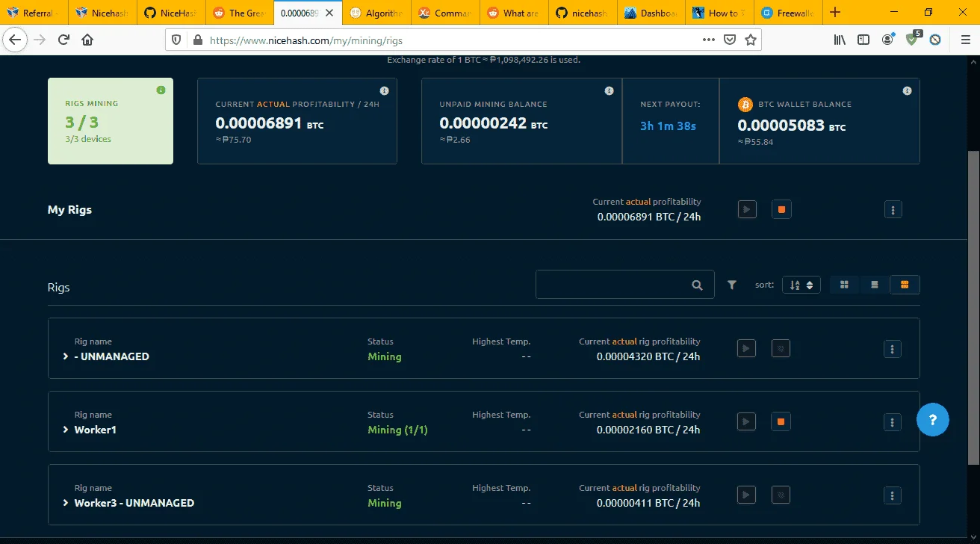Open the blue help question-mark button
The width and height of the screenshot is (980, 544).
pyautogui.click(x=933, y=420)
